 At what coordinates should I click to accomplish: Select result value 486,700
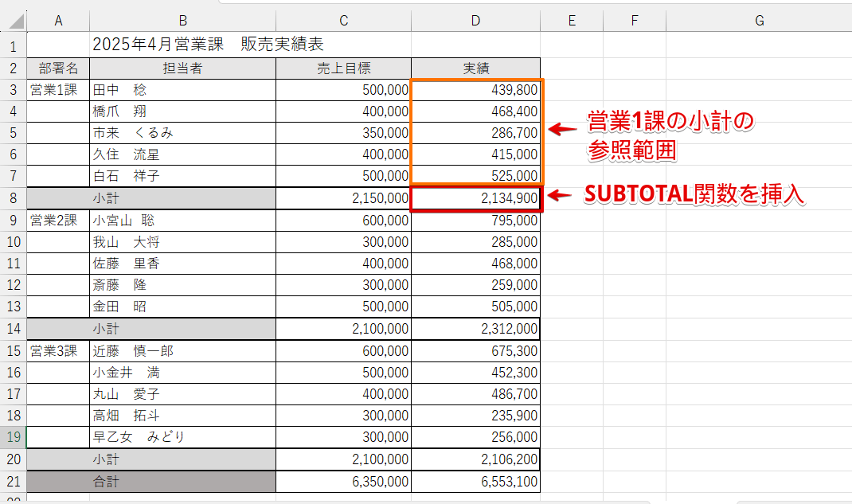(x=475, y=394)
